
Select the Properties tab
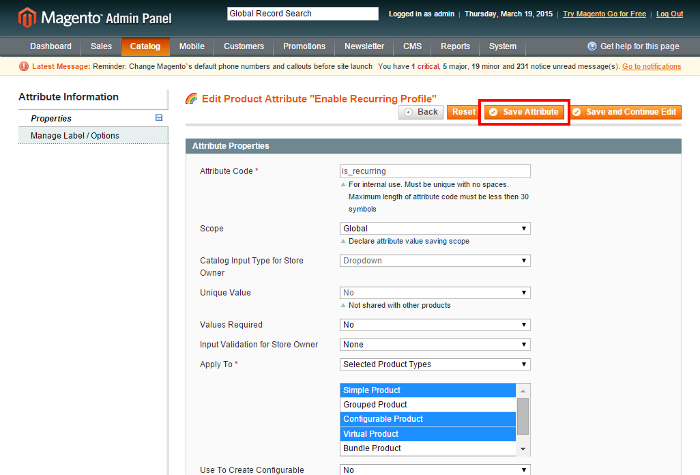(x=93, y=118)
